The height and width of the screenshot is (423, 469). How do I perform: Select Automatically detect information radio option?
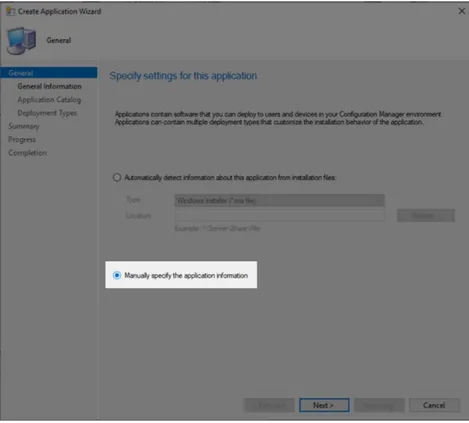117,177
